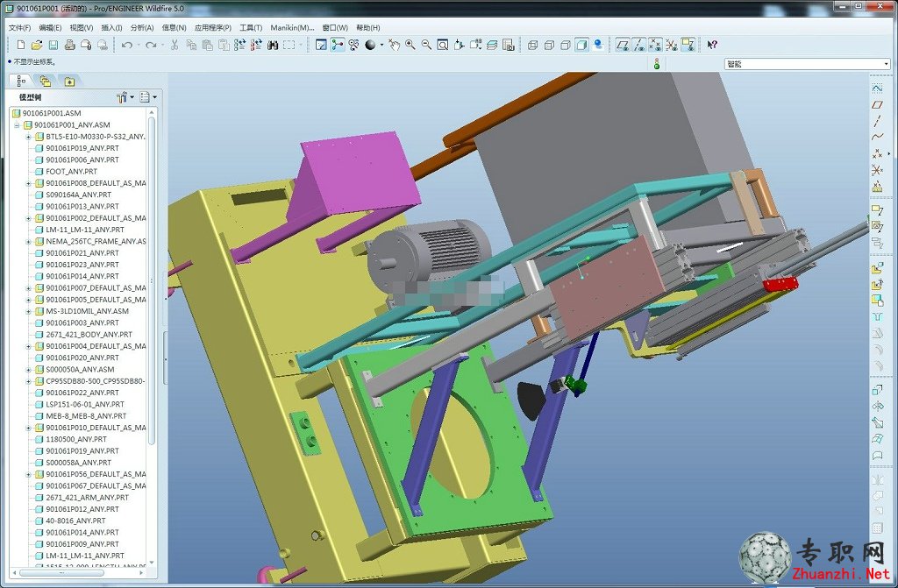The width and height of the screenshot is (898, 588).
Task: Save the model with the floppy-disk icon
Action: 53,45
